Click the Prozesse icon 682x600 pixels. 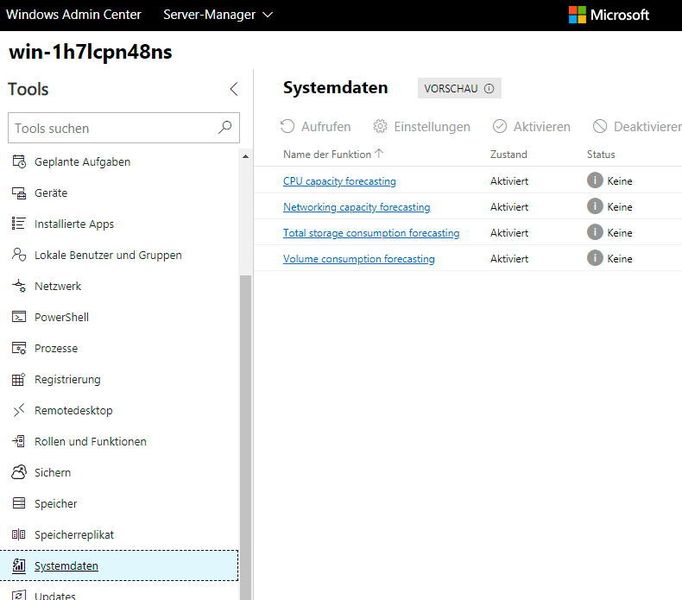(x=19, y=348)
